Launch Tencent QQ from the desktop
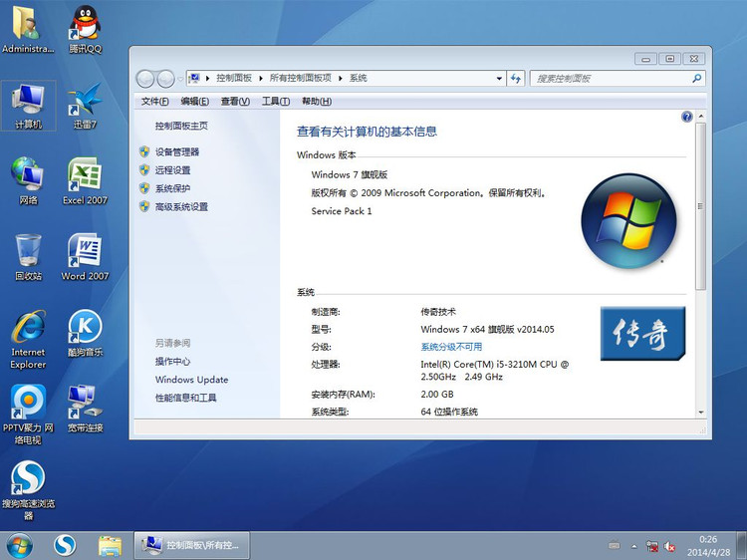 85,30
